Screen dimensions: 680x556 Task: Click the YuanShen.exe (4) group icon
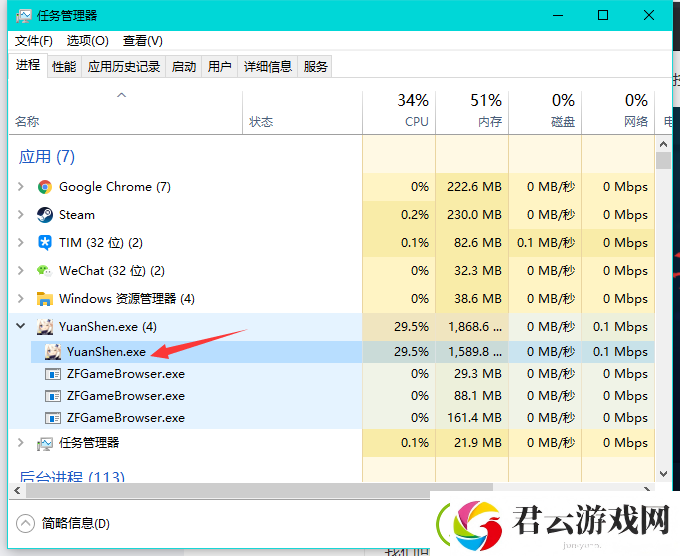coord(45,327)
